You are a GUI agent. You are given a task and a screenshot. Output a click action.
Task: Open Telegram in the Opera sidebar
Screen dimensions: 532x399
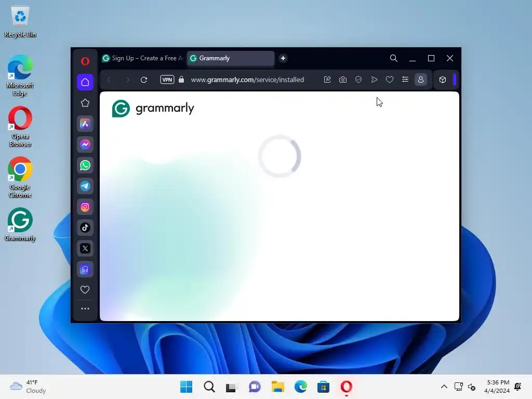[x=85, y=186]
